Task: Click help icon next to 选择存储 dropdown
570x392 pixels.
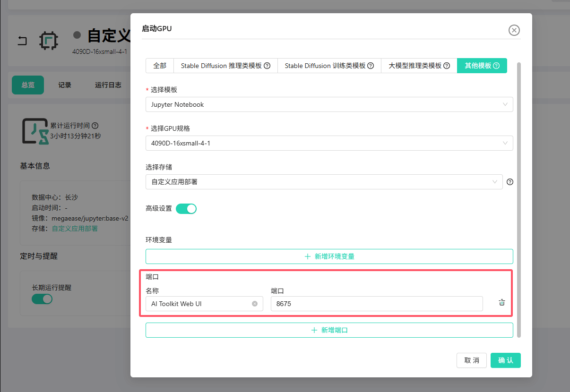Action: pos(510,182)
